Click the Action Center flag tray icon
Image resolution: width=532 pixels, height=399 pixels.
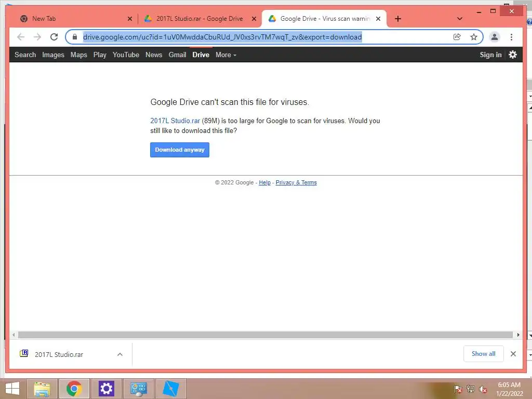pyautogui.click(x=458, y=389)
